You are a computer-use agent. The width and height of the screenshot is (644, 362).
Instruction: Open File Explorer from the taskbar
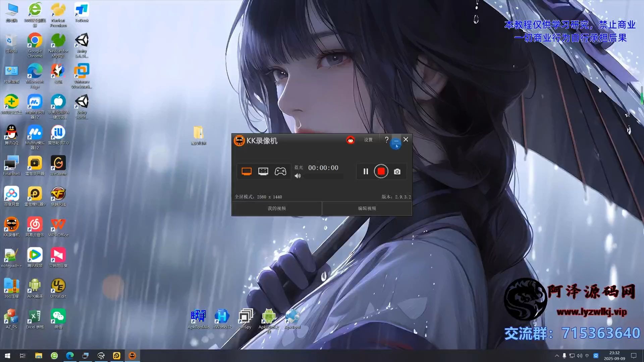click(x=39, y=356)
